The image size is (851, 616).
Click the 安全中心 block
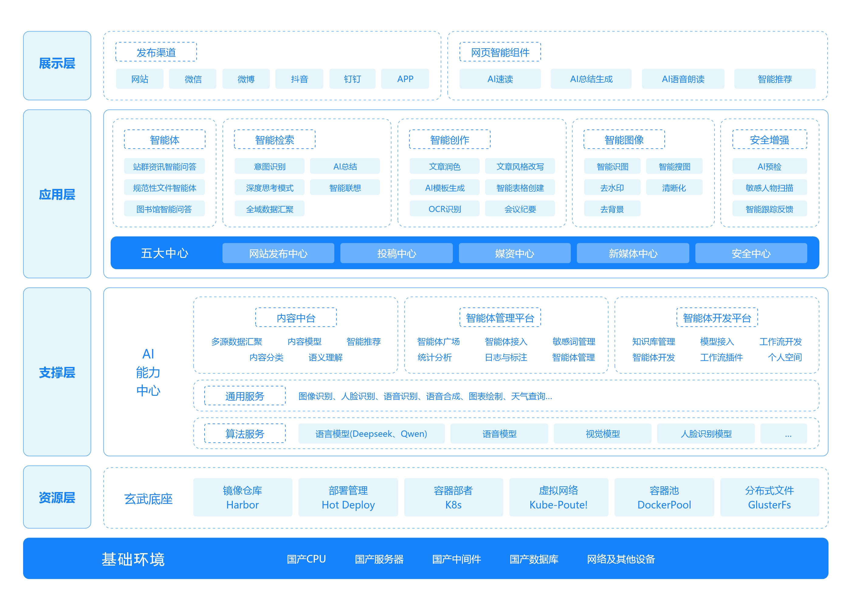[751, 253]
